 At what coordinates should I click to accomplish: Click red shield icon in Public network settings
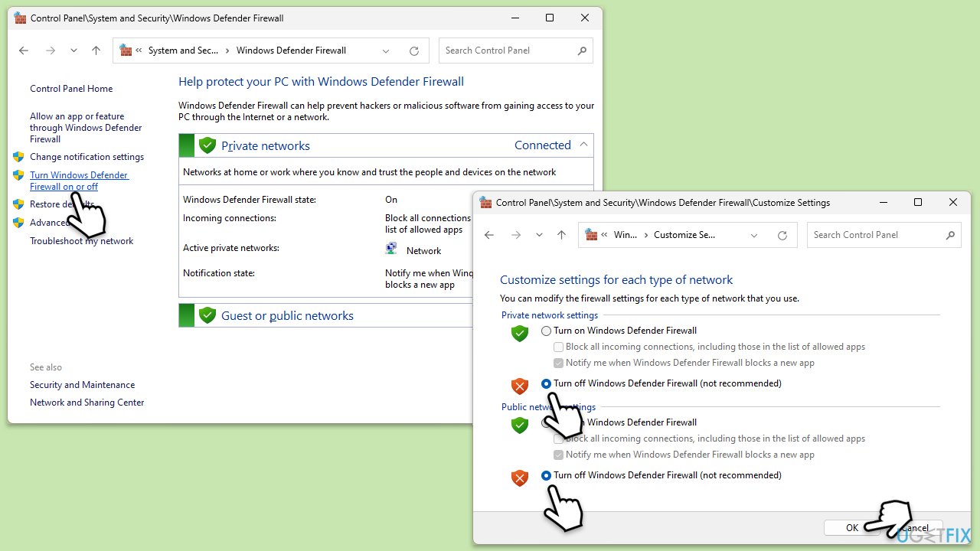pyautogui.click(x=520, y=478)
